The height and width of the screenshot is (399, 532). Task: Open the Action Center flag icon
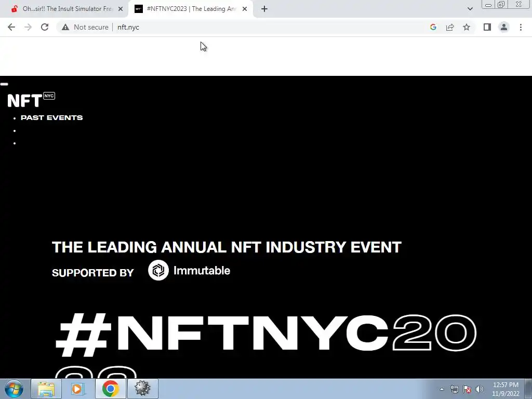pos(467,389)
